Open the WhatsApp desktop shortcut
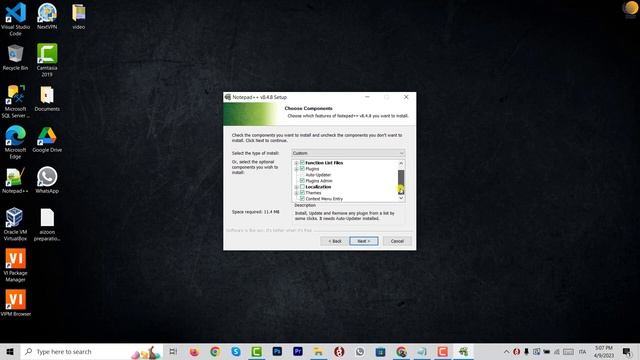Viewport: 640px width, 360px height. tap(47, 180)
